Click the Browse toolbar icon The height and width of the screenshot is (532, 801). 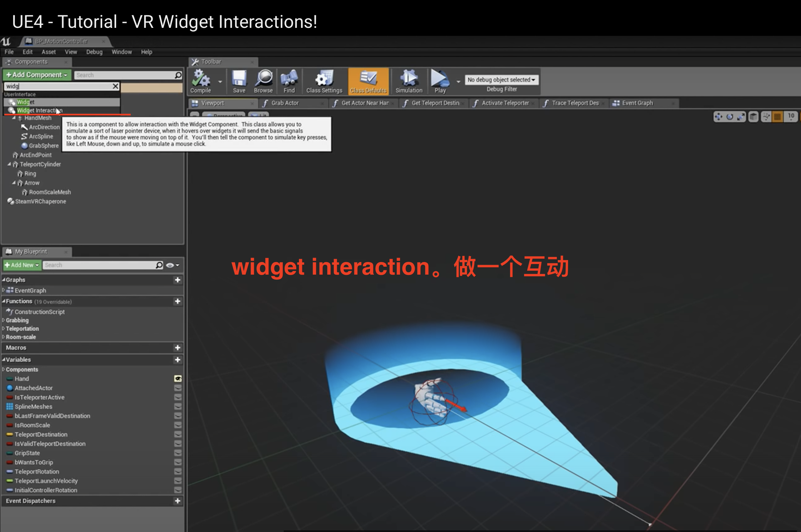pyautogui.click(x=263, y=81)
